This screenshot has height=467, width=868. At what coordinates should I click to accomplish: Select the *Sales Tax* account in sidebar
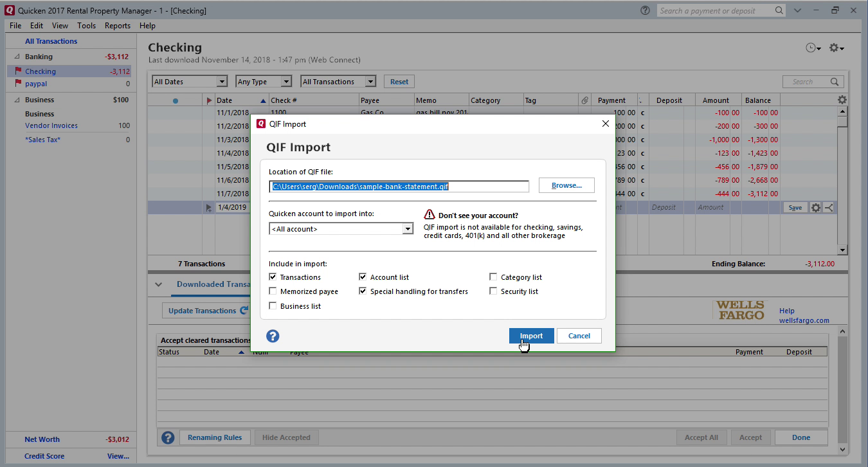[x=43, y=140]
